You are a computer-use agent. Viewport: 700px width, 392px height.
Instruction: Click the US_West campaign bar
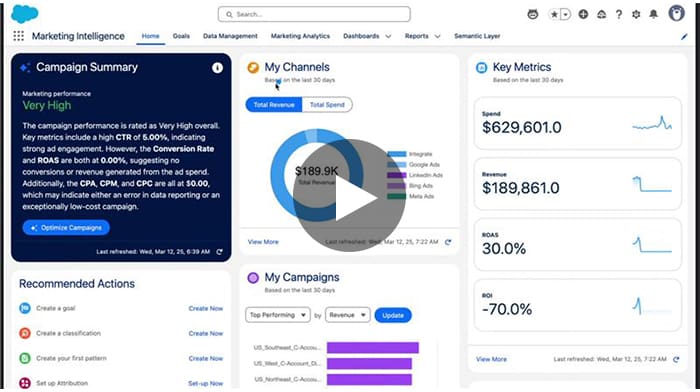369,363
